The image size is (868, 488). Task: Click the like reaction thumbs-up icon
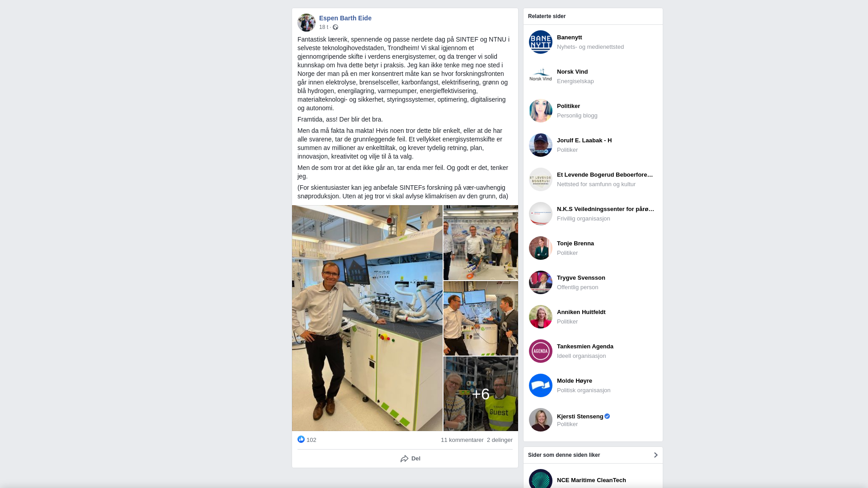coord(301,439)
